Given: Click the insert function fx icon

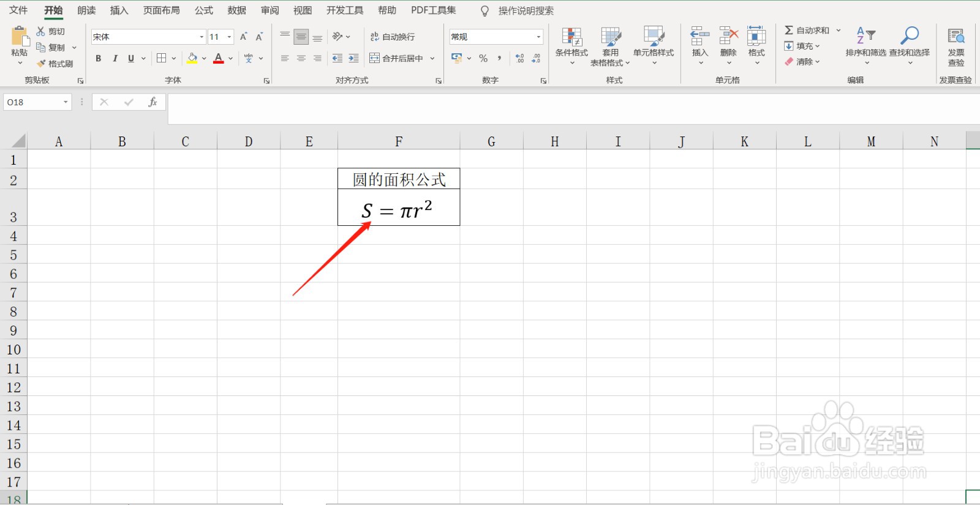Looking at the screenshot, I should coord(153,102).
